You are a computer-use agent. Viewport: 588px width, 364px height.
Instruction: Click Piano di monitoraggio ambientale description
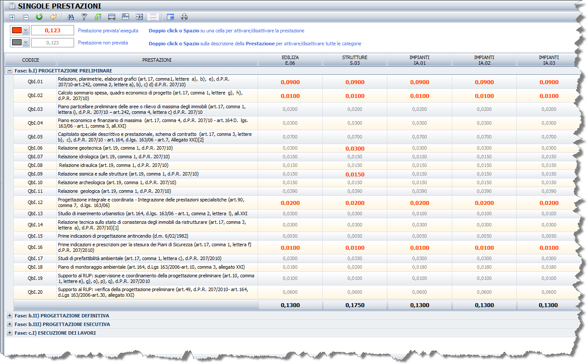tap(151, 267)
